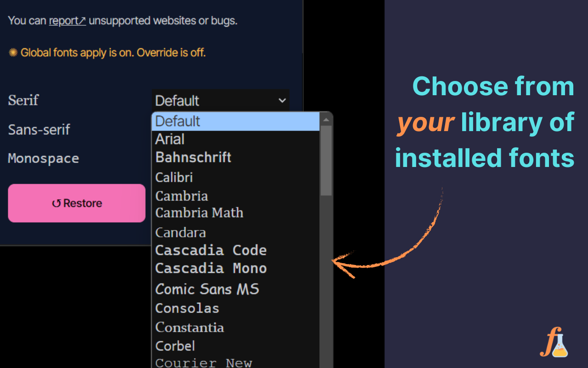
Task: Click the Restore button
Action: [77, 203]
